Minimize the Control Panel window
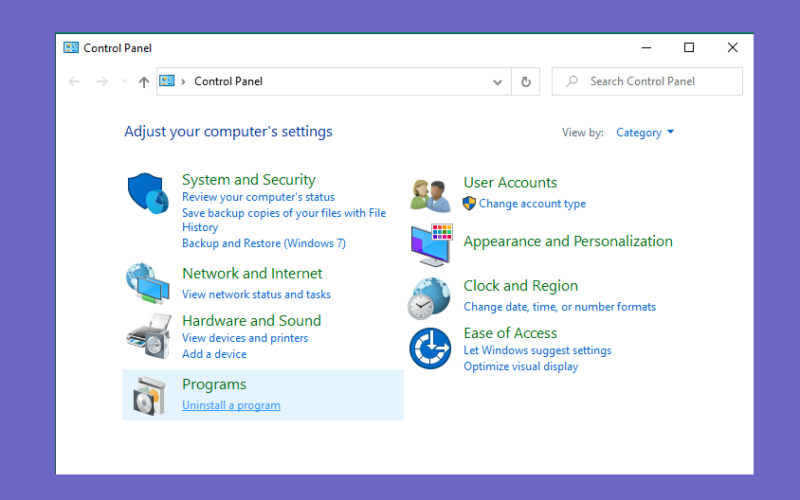 tap(646, 47)
